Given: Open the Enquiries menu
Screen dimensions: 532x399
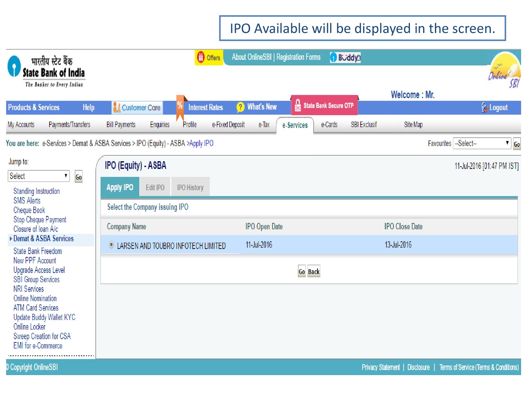Looking at the screenshot, I should (x=160, y=125).
